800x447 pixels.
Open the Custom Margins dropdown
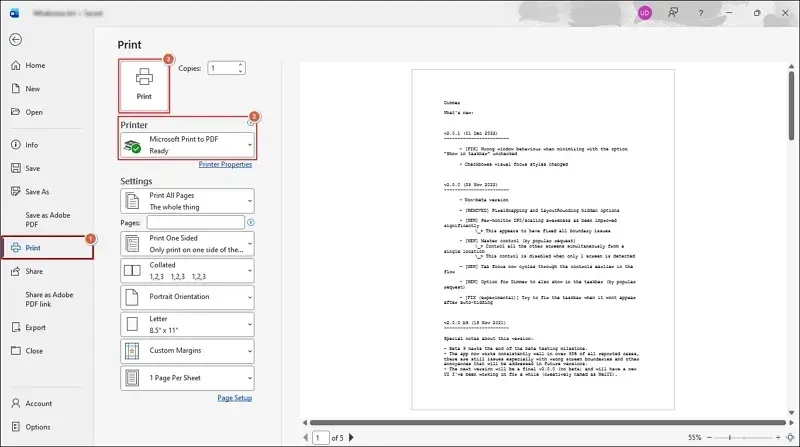click(x=187, y=351)
